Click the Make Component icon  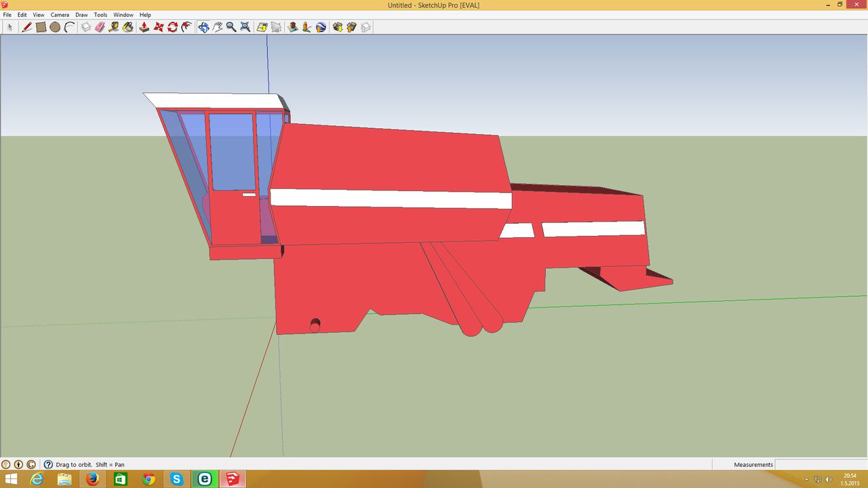86,27
